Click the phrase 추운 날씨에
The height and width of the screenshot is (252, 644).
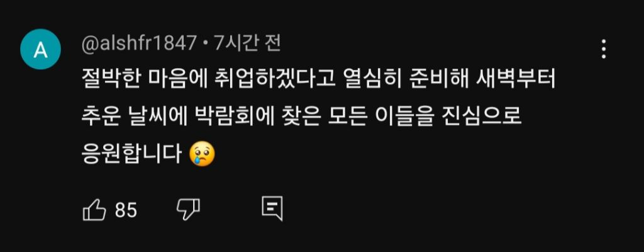pyautogui.click(x=135, y=117)
